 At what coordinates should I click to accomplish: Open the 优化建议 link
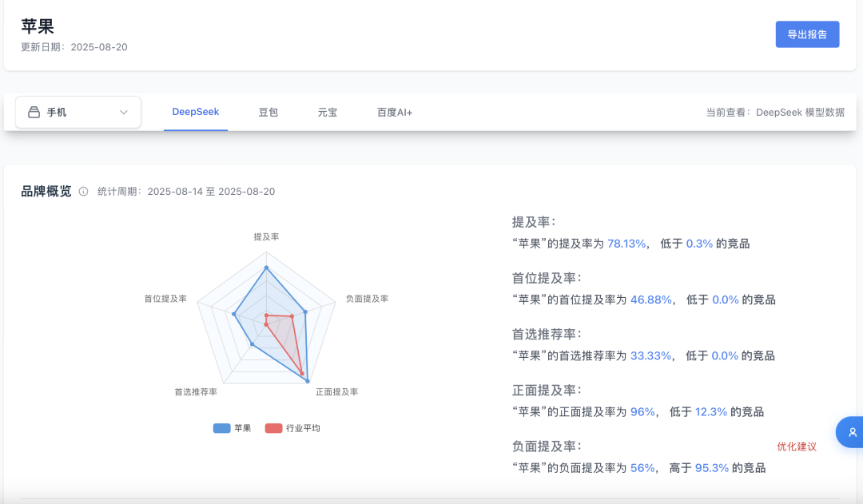click(x=797, y=446)
